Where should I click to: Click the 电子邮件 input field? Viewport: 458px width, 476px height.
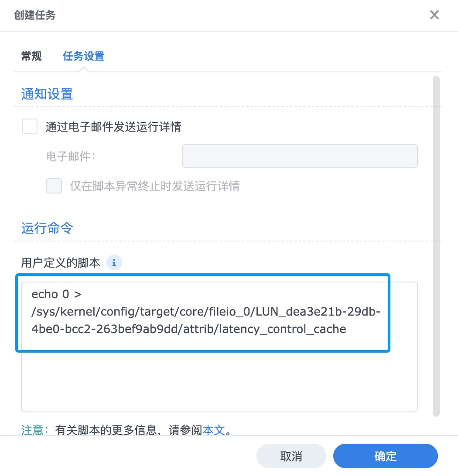[x=300, y=156]
